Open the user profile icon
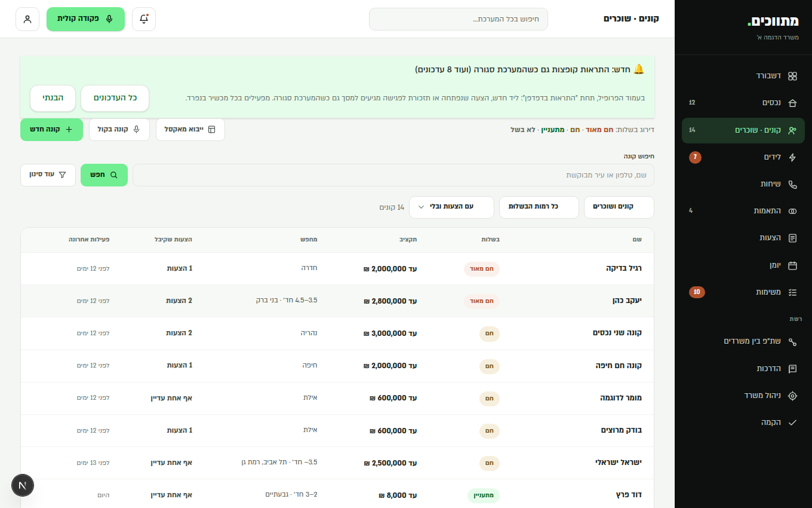The width and height of the screenshot is (812, 508). (27, 19)
